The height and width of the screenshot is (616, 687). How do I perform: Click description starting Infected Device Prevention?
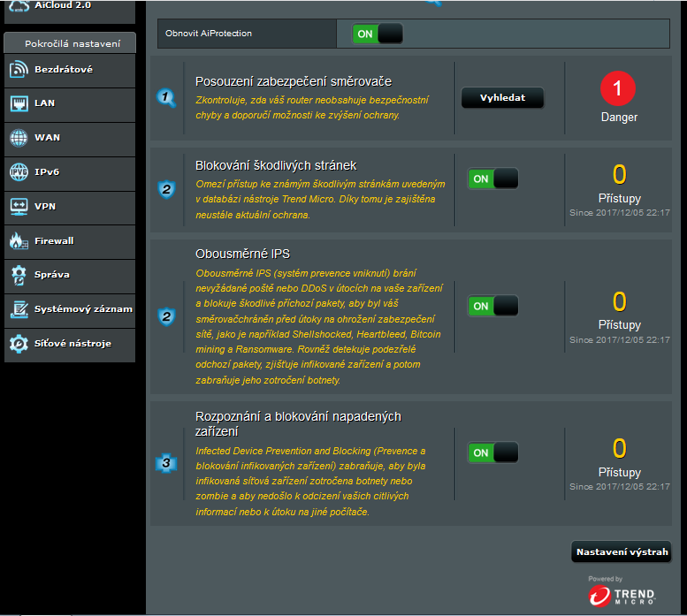click(x=310, y=481)
